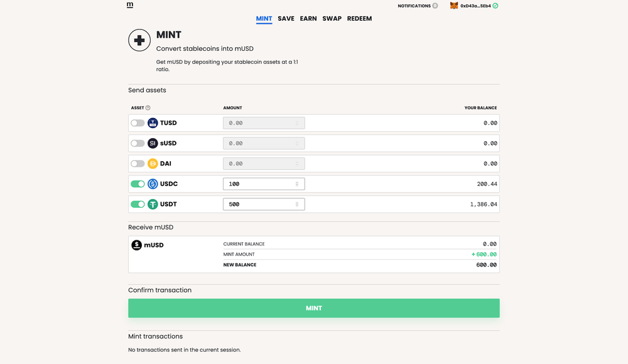
Task: Open the NOTIFICATIONS link
Action: pos(414,6)
